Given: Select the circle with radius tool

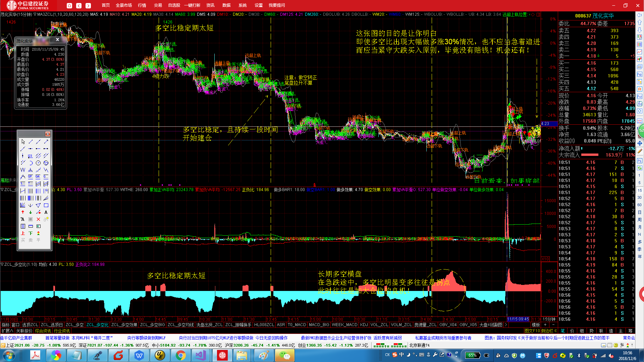Looking at the screenshot, I should 38,163.
